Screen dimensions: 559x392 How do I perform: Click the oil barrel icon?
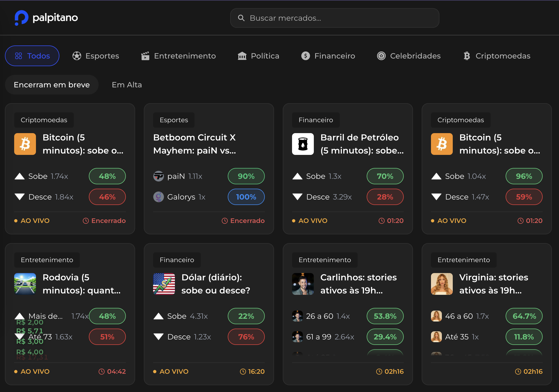click(303, 144)
